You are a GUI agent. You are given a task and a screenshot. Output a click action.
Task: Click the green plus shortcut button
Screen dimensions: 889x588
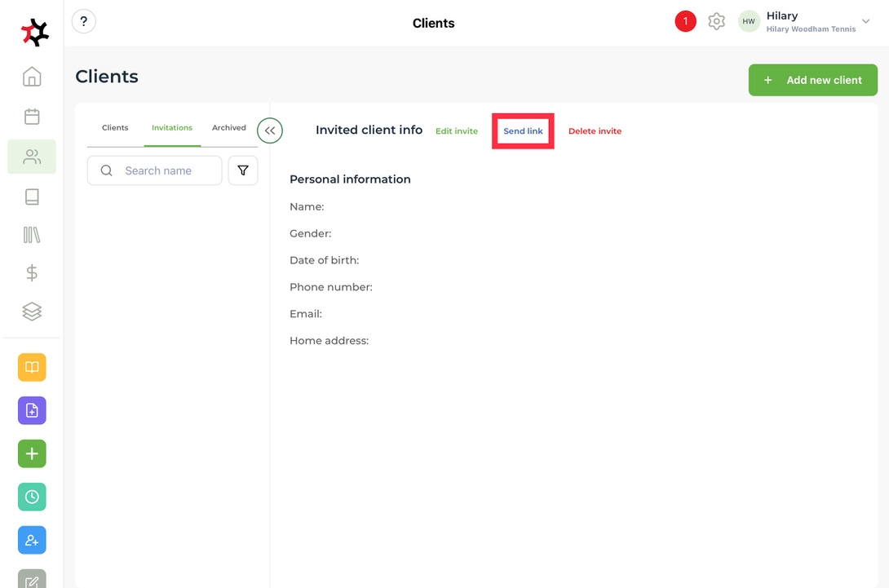[x=32, y=453]
